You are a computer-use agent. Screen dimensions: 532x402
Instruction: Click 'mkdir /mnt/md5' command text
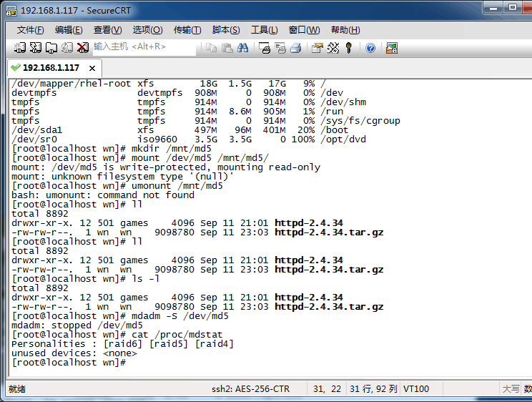[172, 149]
